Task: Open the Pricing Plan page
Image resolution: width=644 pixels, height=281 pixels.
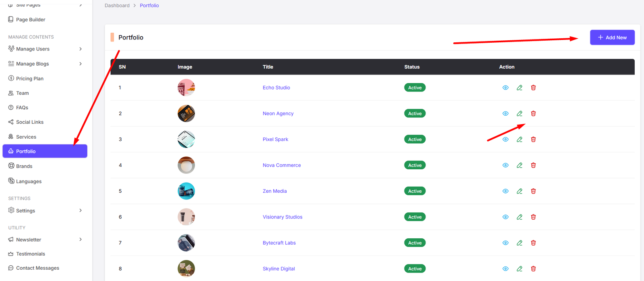Action: coord(30,79)
